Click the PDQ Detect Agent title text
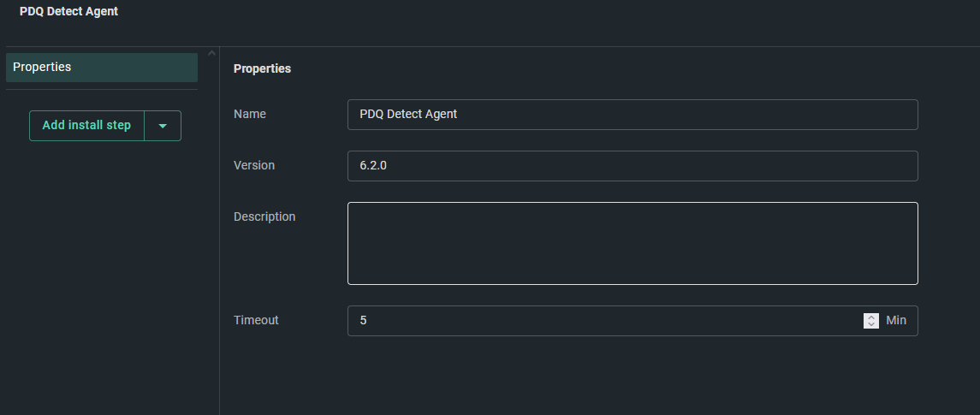This screenshot has width=980, height=415. pyautogui.click(x=68, y=11)
